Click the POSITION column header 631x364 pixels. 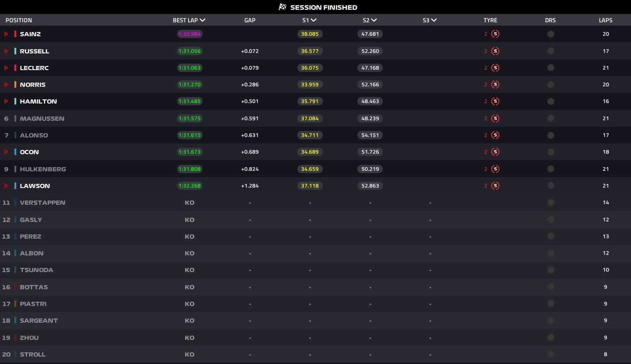pyautogui.click(x=19, y=20)
